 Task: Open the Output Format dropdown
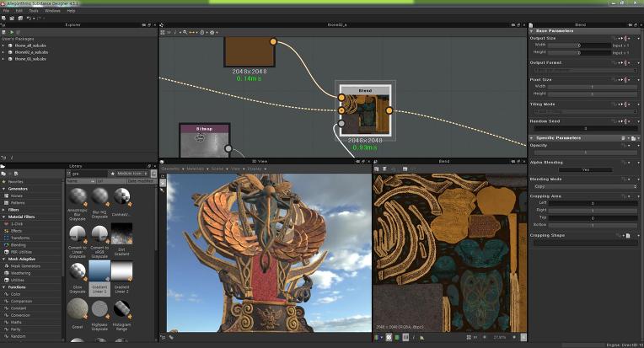pyautogui.click(x=586, y=70)
